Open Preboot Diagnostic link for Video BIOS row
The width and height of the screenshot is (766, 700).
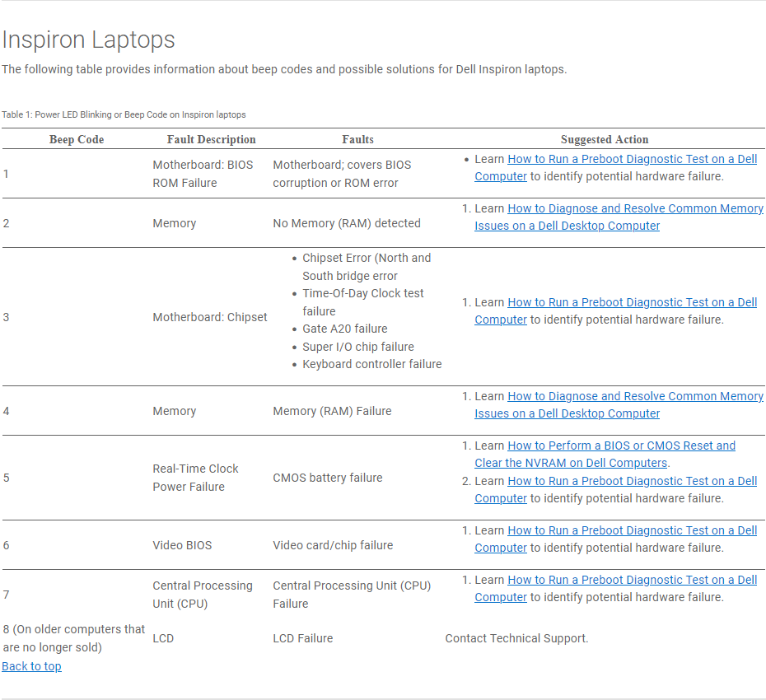point(632,530)
